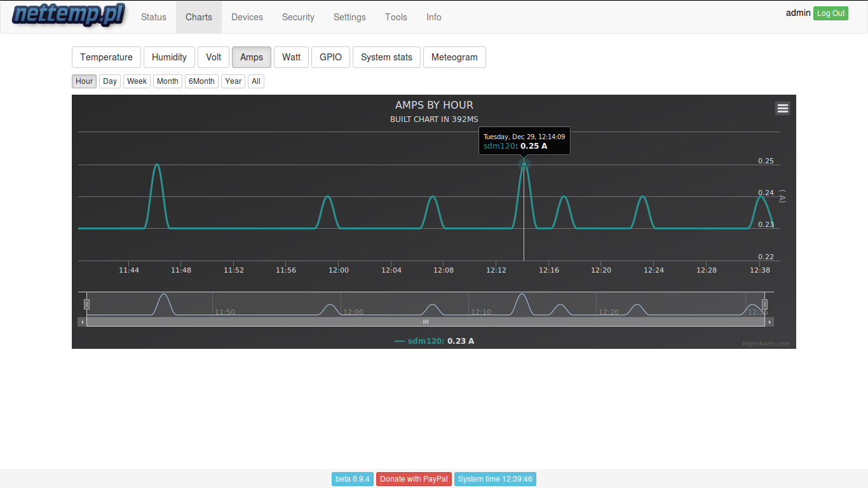The height and width of the screenshot is (488, 868).
Task: Click the AMPS BY HOUR chart title
Action: coord(434,105)
